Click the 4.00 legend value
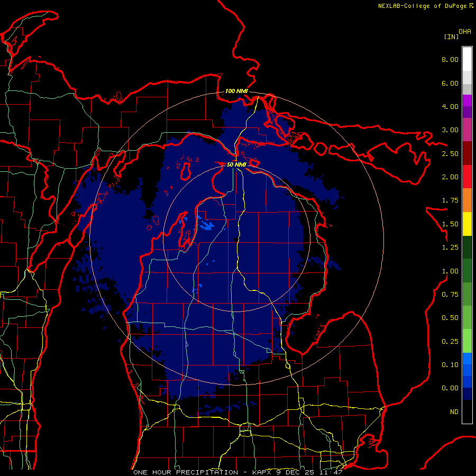 coord(450,106)
